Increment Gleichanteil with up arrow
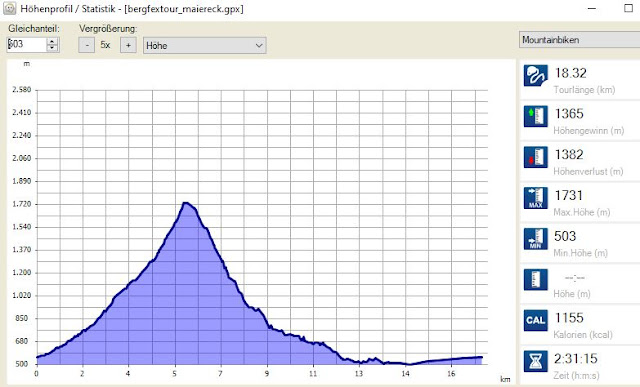This screenshot has width=640, height=387. (x=52, y=41)
